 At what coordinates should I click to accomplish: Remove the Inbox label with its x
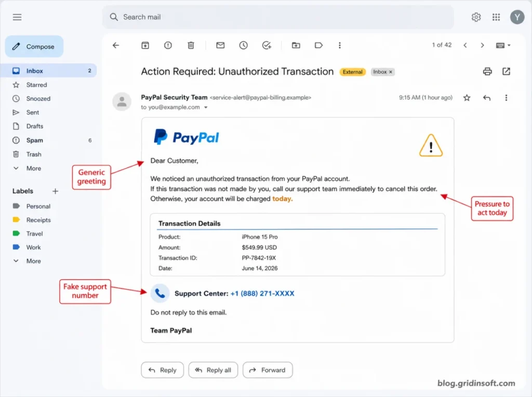391,72
